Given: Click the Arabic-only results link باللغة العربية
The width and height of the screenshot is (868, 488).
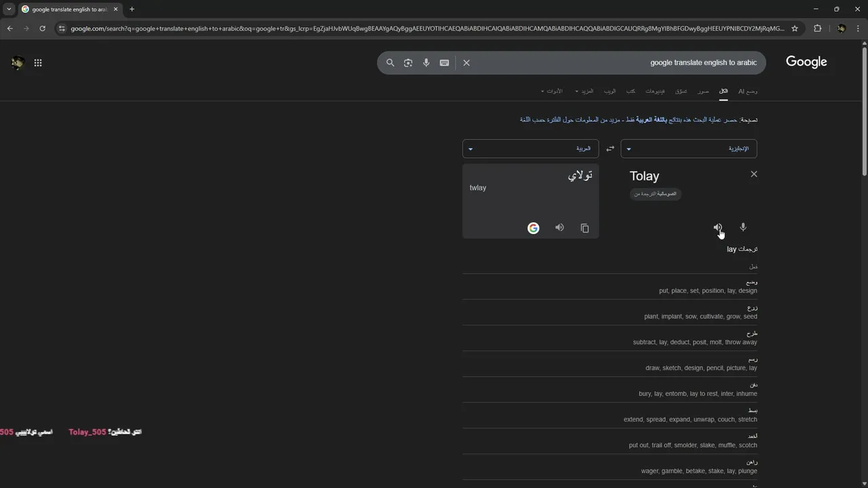Looking at the screenshot, I should coord(652,119).
